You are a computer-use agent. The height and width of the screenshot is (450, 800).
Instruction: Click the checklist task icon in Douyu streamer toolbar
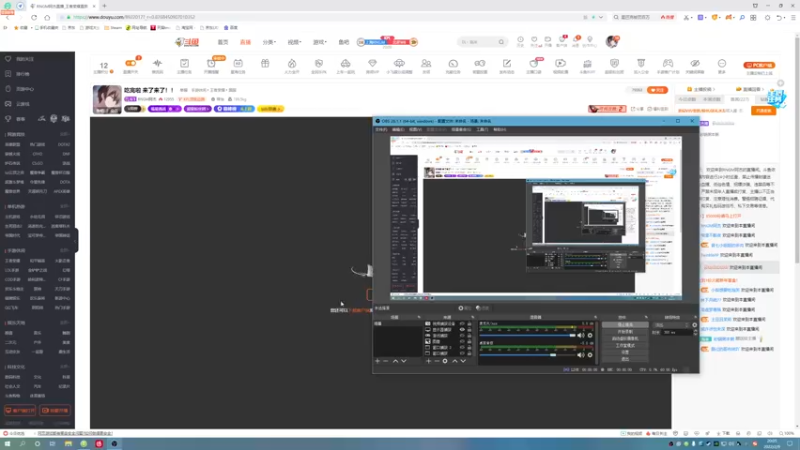pos(184,63)
